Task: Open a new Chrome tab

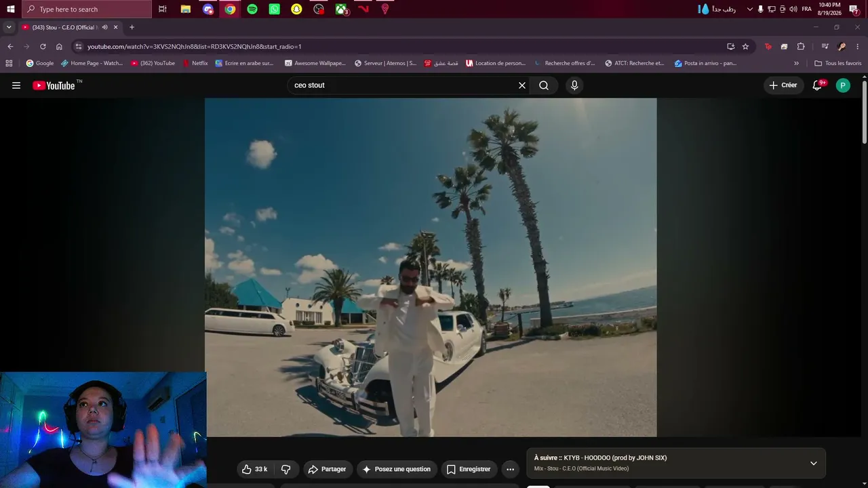Action: point(132,27)
